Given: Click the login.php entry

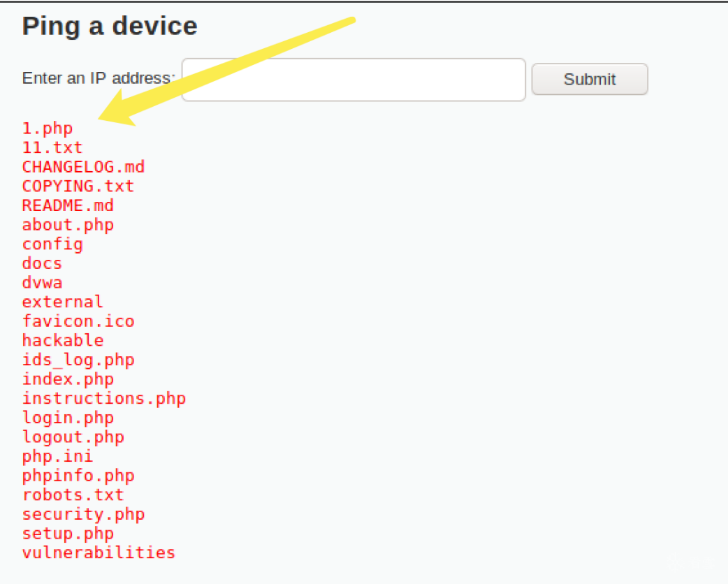Looking at the screenshot, I should [x=68, y=418].
